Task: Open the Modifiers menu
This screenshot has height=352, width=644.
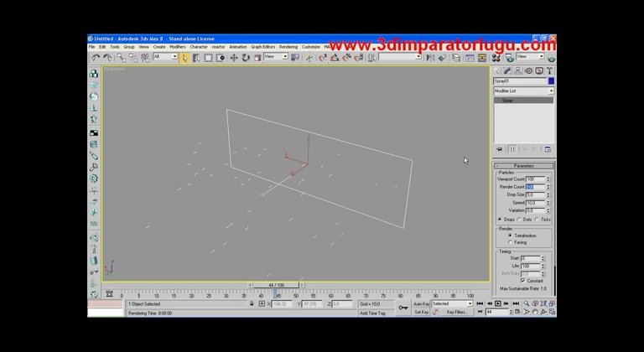Action: [178, 47]
